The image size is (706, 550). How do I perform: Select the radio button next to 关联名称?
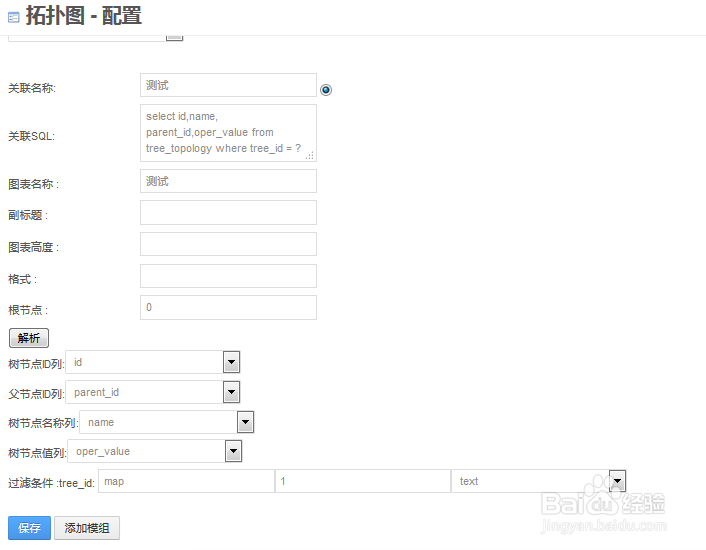click(x=326, y=90)
